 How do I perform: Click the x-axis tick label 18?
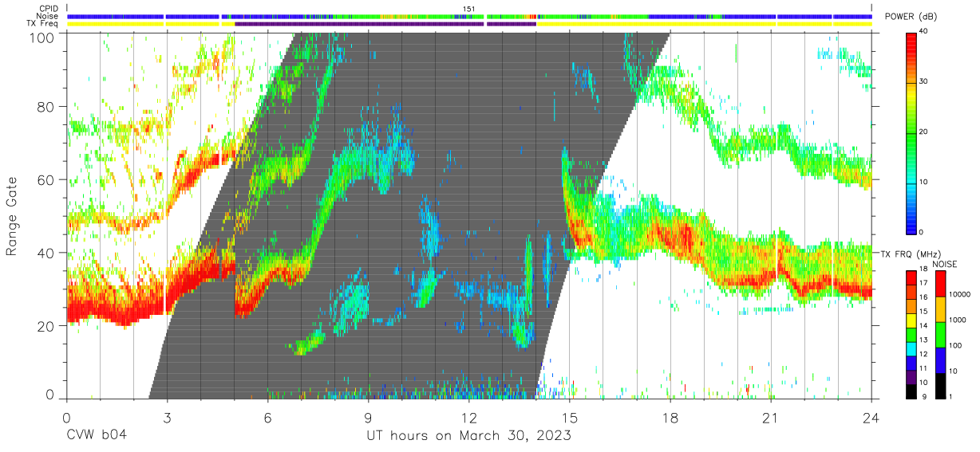(670, 417)
